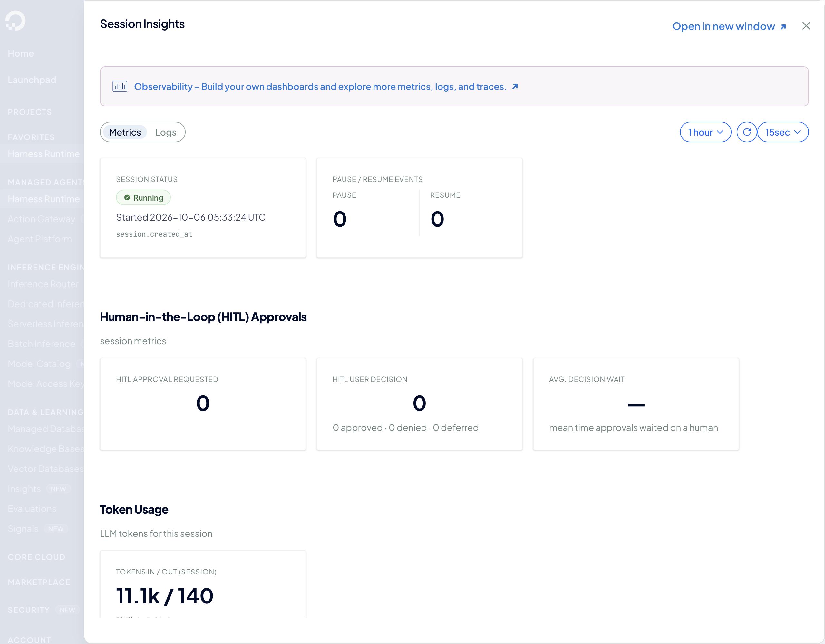Click the DigitalOcean logo in sidebar
Screen dimensions: 825x644
pos(15,20)
